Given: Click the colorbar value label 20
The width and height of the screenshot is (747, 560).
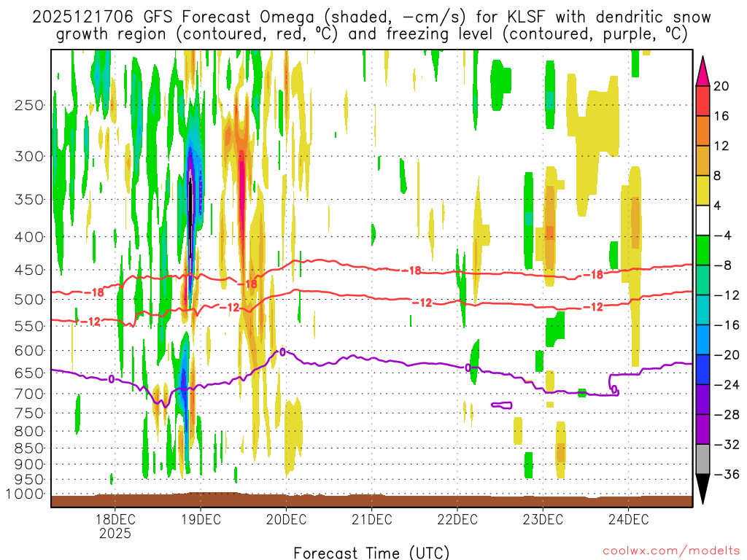Looking at the screenshot, I should [721, 86].
